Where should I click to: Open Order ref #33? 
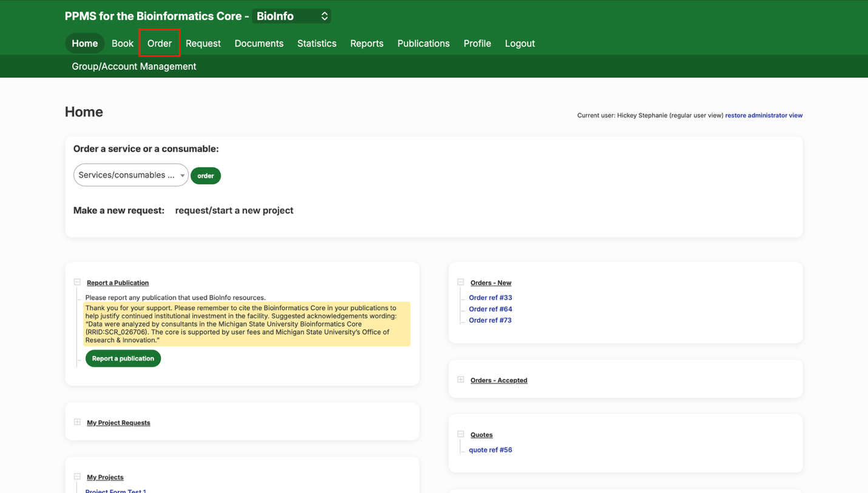pyautogui.click(x=490, y=298)
